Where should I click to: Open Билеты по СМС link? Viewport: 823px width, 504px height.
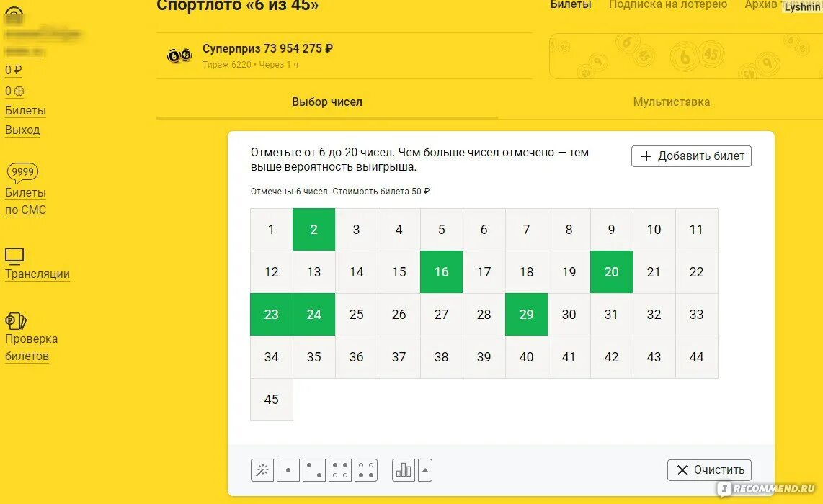25,202
